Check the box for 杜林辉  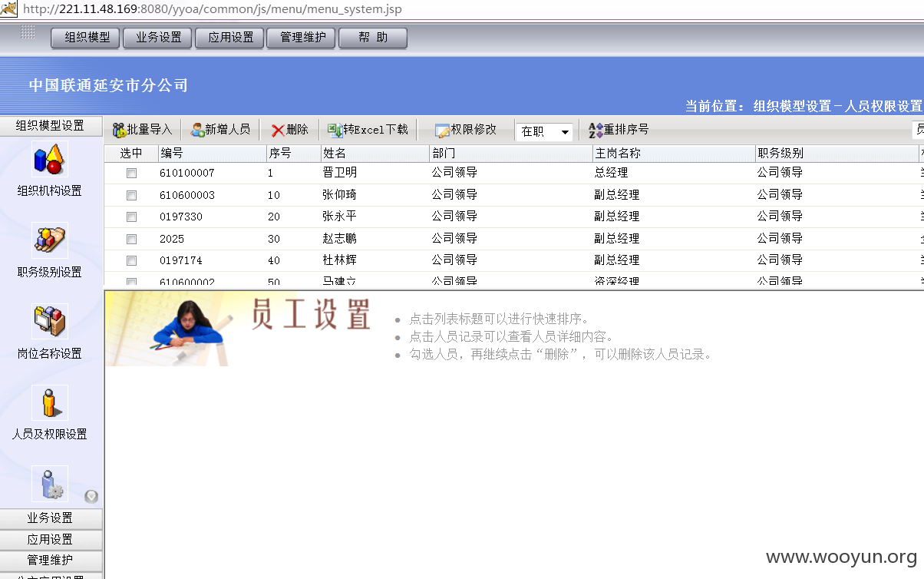click(x=131, y=260)
